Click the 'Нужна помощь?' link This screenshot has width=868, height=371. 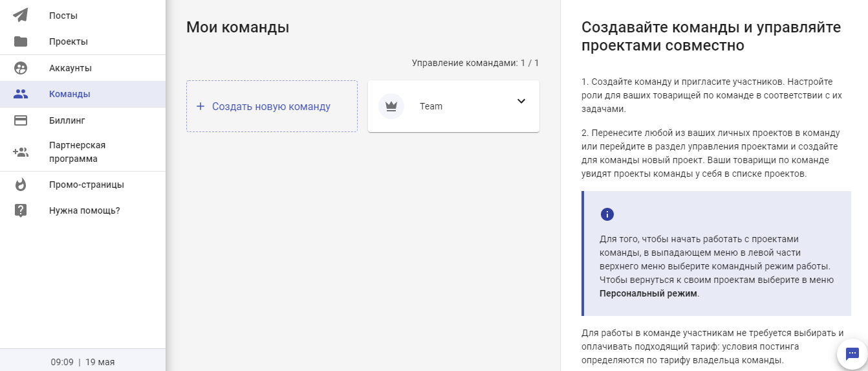[x=85, y=210]
